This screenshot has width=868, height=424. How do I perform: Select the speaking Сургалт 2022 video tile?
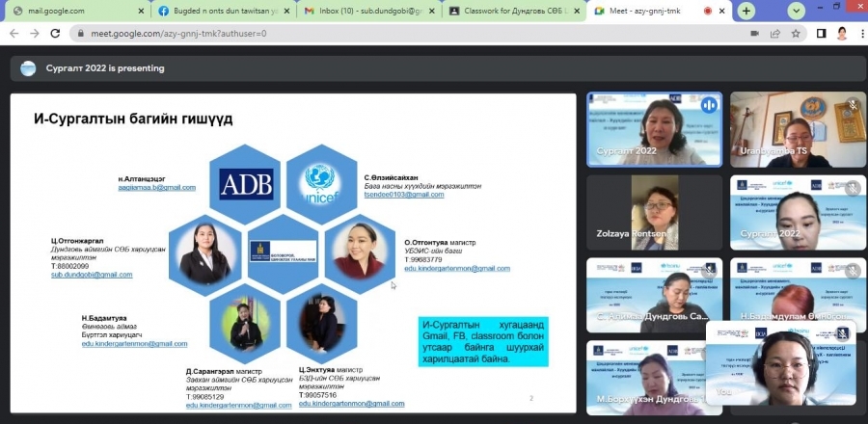pyautogui.click(x=654, y=129)
